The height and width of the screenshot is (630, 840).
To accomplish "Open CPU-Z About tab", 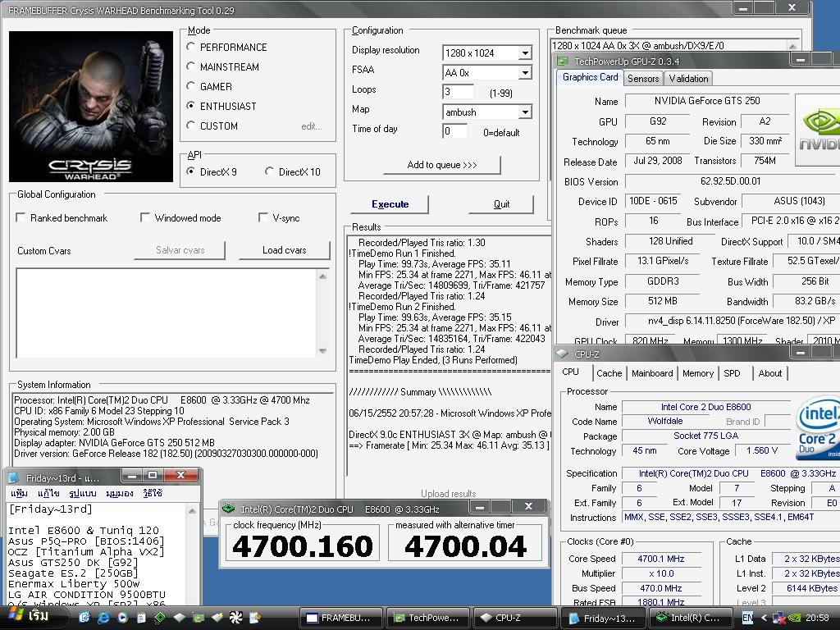I will (x=769, y=373).
